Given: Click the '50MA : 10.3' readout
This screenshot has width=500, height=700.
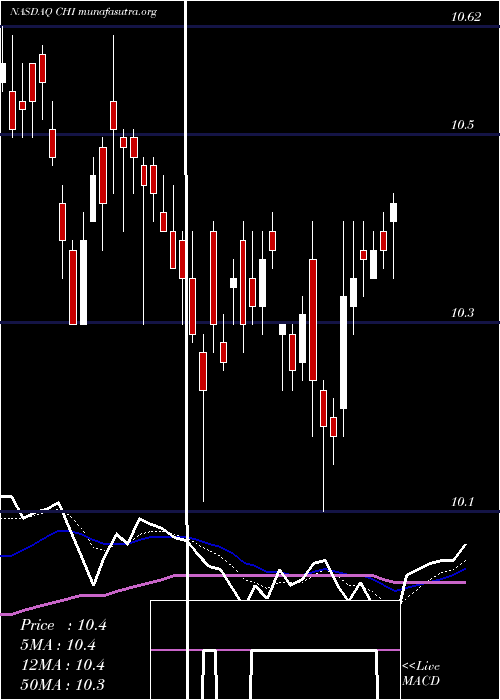Looking at the screenshot, I should tap(63, 684).
